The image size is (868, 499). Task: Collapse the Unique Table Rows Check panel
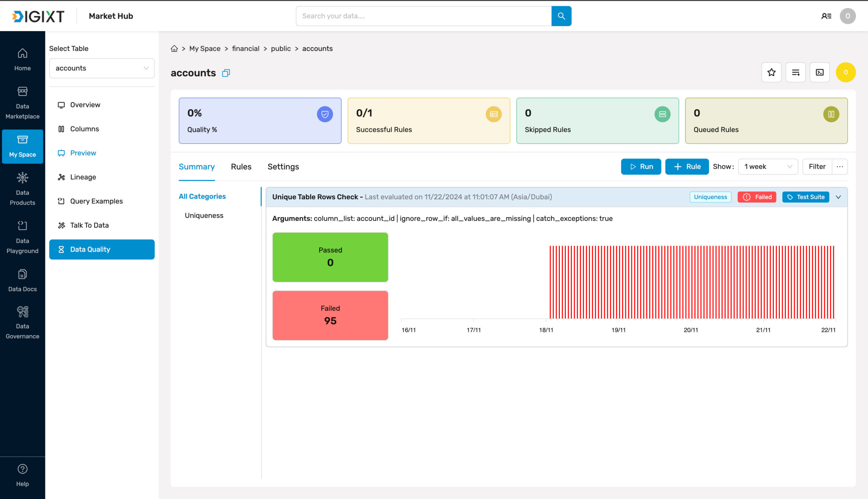(x=838, y=197)
